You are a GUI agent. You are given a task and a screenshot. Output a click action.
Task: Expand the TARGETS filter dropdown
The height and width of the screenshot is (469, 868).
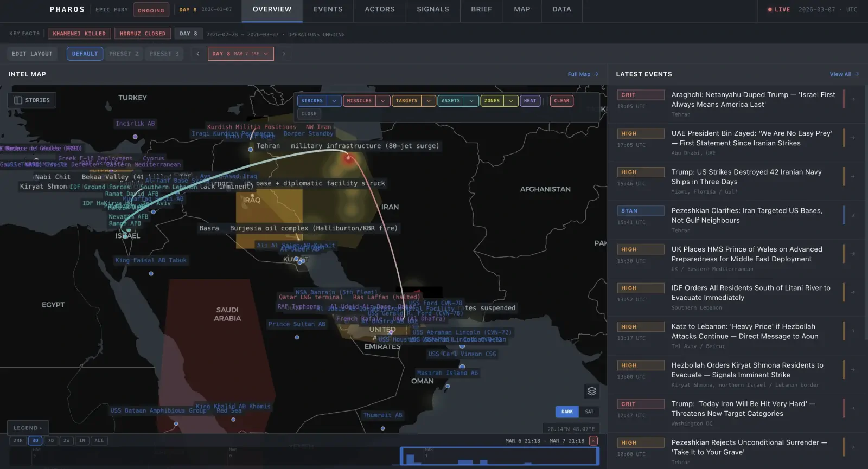point(429,101)
